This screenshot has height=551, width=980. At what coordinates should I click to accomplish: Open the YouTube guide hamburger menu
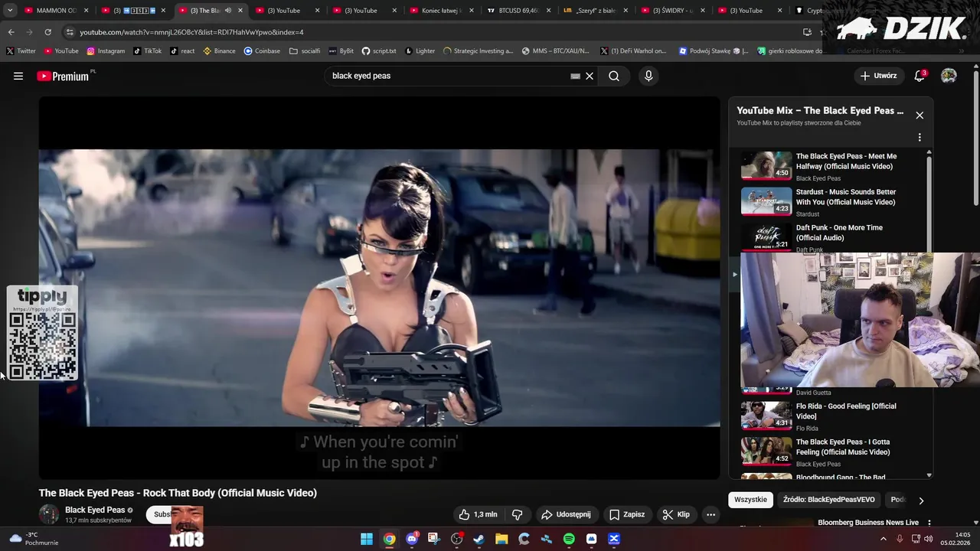18,76
